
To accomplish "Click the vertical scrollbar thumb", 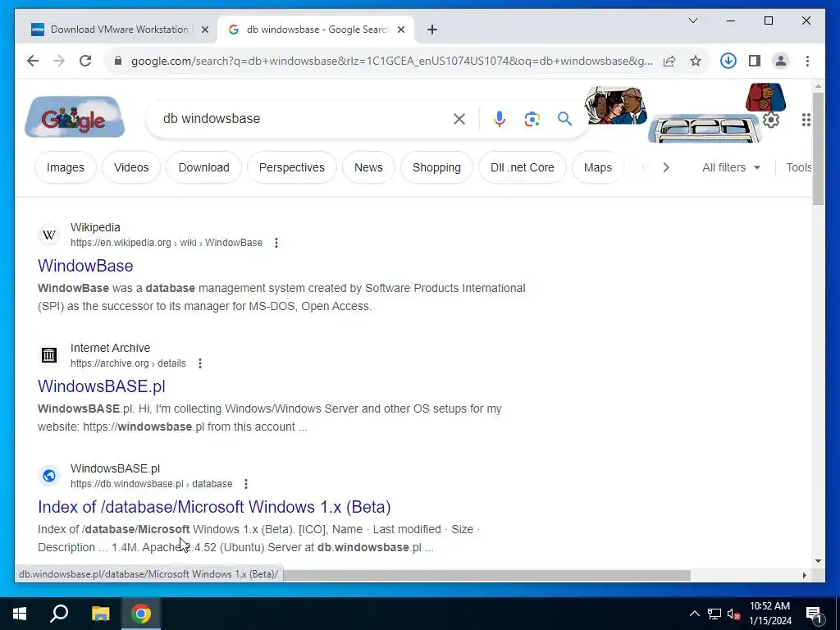I will pos(818,149).
